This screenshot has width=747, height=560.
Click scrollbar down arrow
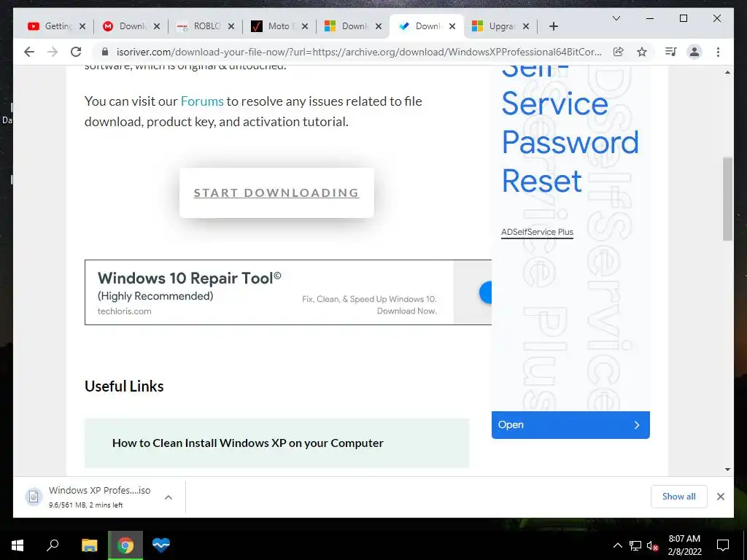pyautogui.click(x=727, y=470)
